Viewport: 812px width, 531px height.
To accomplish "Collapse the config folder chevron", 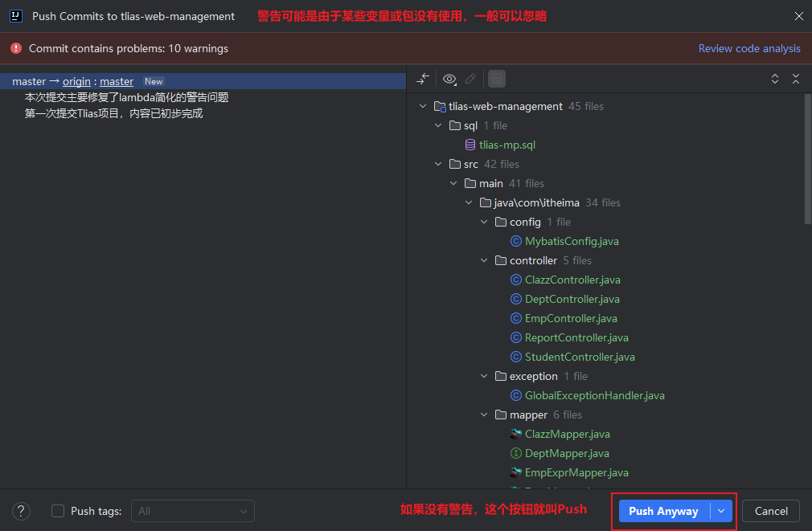I will click(x=484, y=222).
